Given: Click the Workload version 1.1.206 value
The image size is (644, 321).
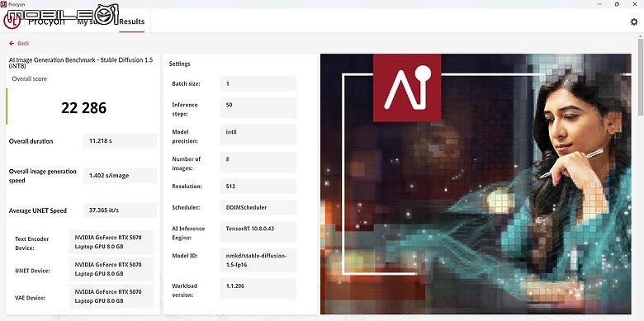Looking at the screenshot, I should (x=258, y=289).
